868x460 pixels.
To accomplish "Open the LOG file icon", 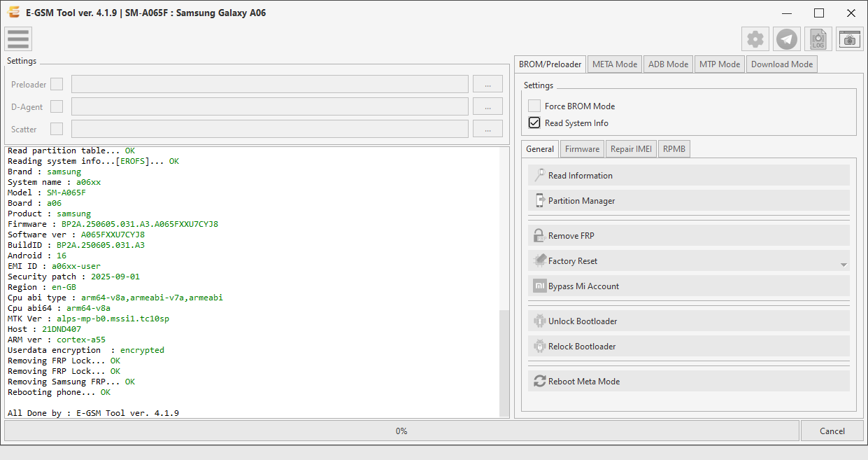I will (x=818, y=39).
